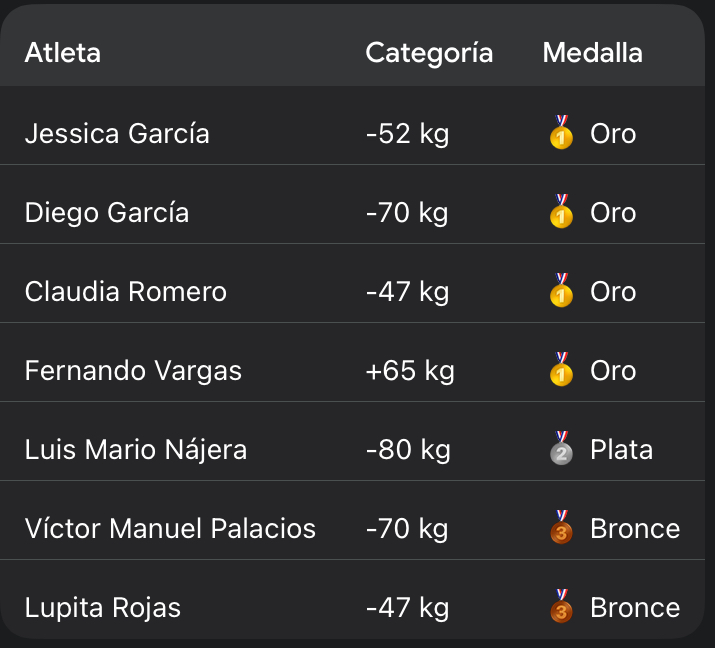
Task: Select Claudia Romero in the athlete column
Action: click(126, 292)
